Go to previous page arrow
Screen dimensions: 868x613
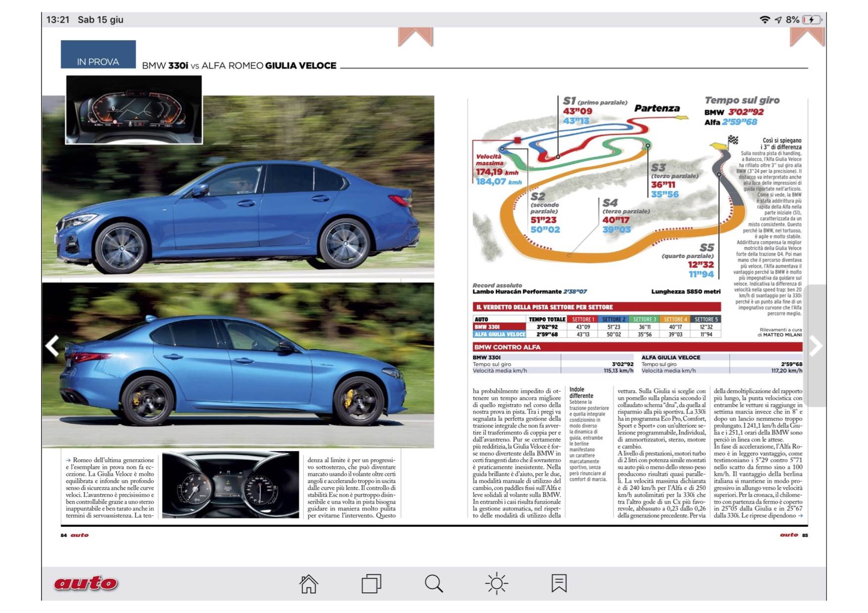[x=52, y=346]
